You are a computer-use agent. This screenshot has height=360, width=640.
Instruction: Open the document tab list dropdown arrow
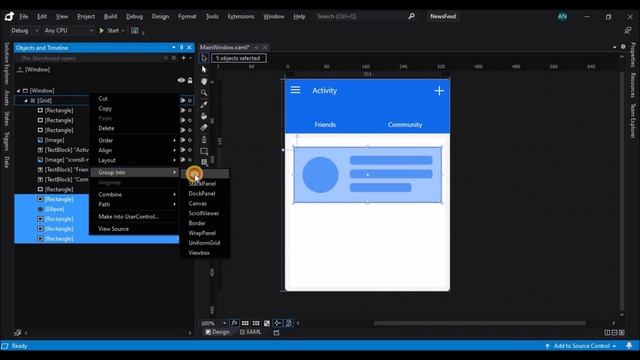pyautogui.click(x=615, y=47)
